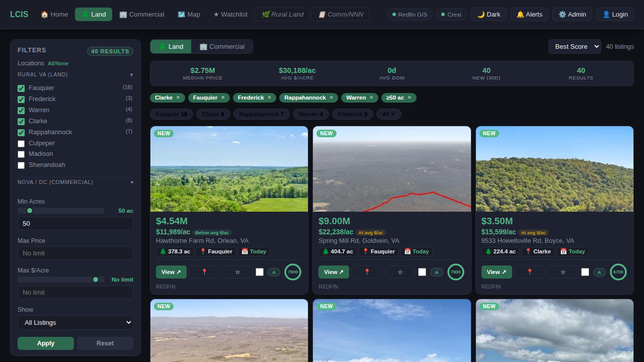Viewport: 644px width, 362px height.
Task: Click the Fauquier 18 quick filter pill
Action: click(x=172, y=114)
